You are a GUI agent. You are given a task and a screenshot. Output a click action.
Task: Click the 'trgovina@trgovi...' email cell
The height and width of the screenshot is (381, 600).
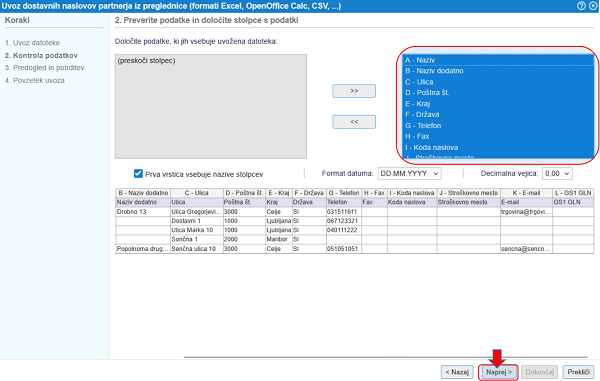pyautogui.click(x=526, y=212)
